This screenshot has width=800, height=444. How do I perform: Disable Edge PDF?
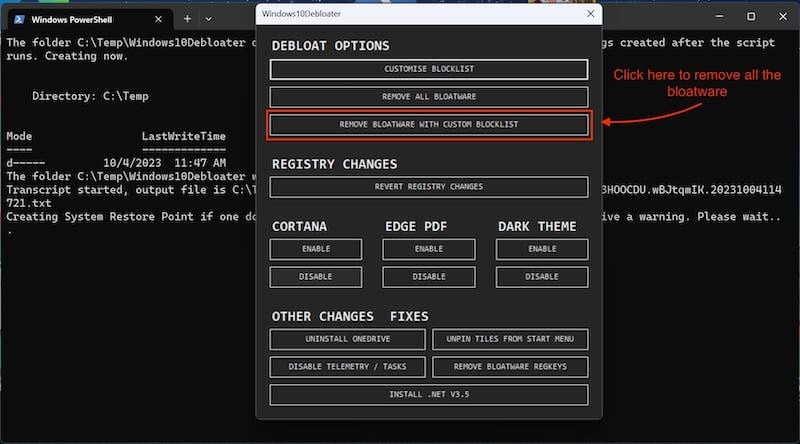tap(429, 277)
